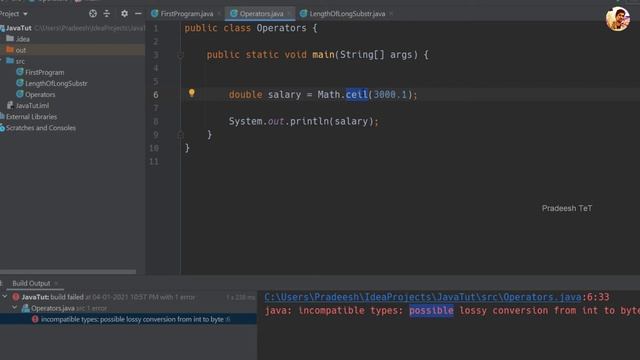This screenshot has height=360, width=640.
Task: Collapse the Operators.java error node in build tree
Action: tap(15, 308)
